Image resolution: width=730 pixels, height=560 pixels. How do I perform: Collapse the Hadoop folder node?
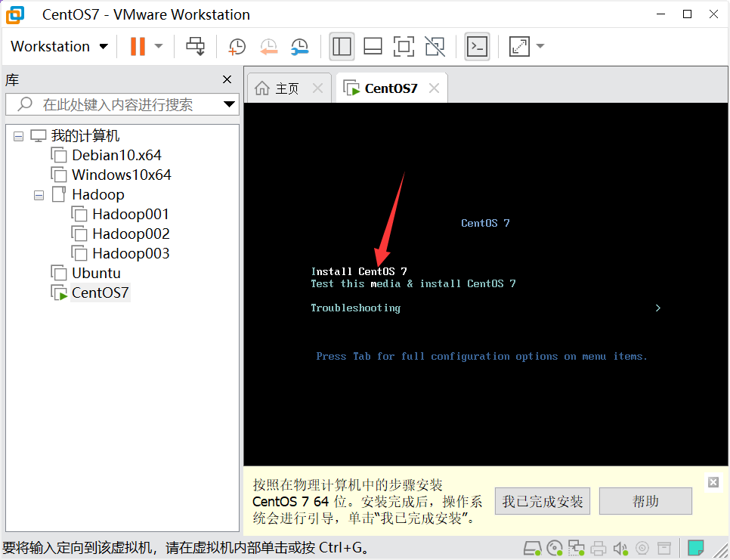click(39, 196)
